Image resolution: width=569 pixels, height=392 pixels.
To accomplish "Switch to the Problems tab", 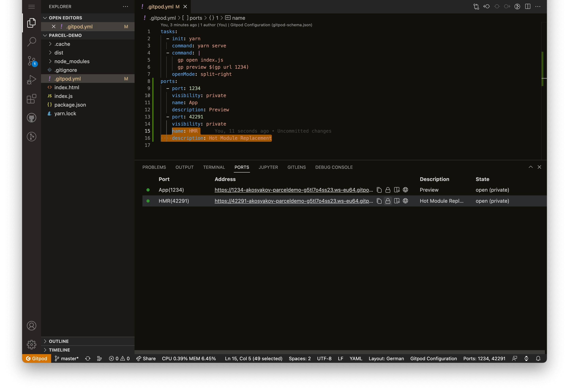I will pos(154,167).
